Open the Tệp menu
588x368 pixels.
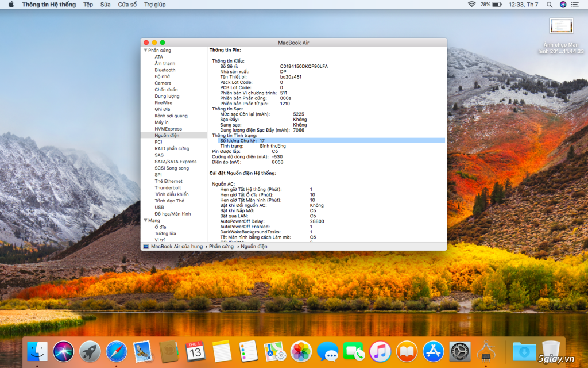(x=88, y=5)
